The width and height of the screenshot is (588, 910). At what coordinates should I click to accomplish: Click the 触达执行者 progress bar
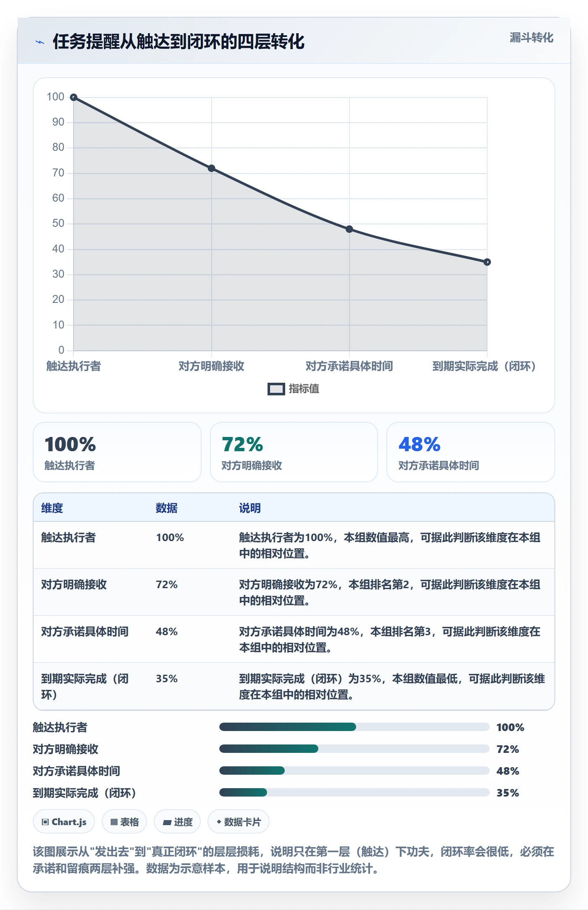(x=354, y=727)
